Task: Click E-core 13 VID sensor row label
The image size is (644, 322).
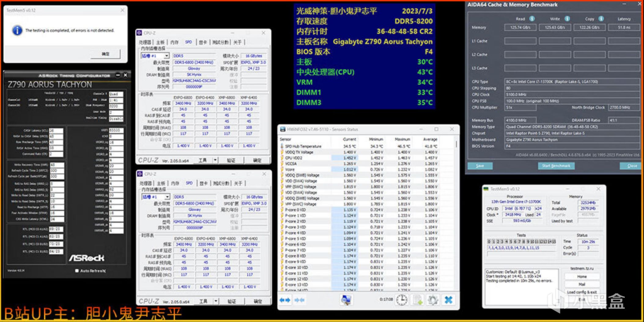Action: (x=296, y=285)
